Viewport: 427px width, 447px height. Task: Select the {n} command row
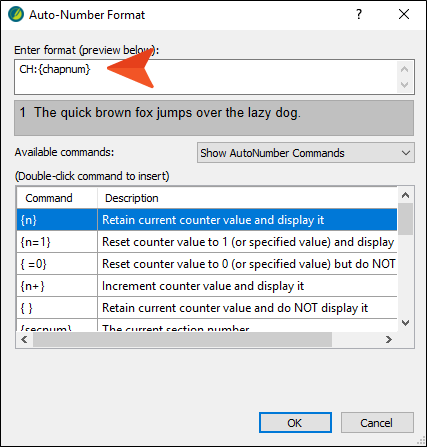[207, 220]
